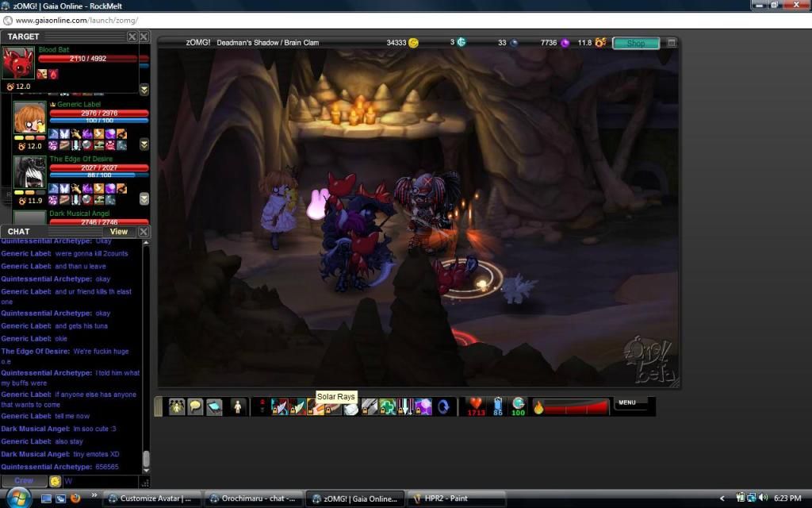Click the blue stamina battery indicator

tap(498, 406)
